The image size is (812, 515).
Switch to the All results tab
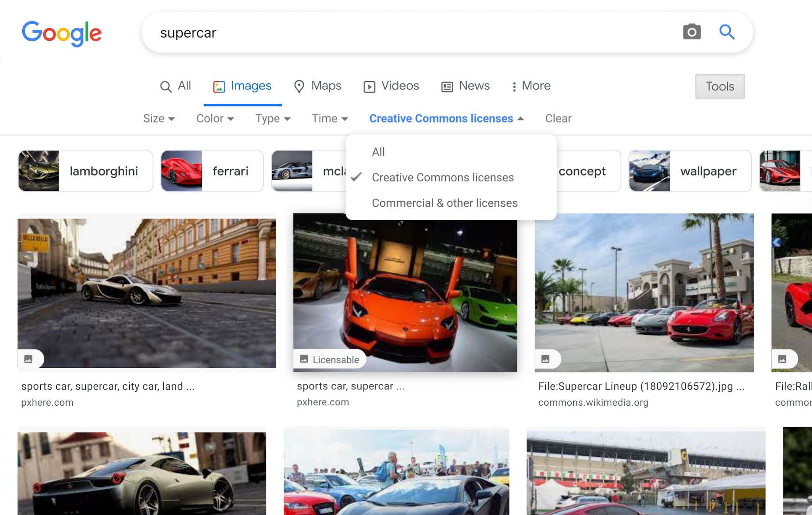(x=175, y=86)
